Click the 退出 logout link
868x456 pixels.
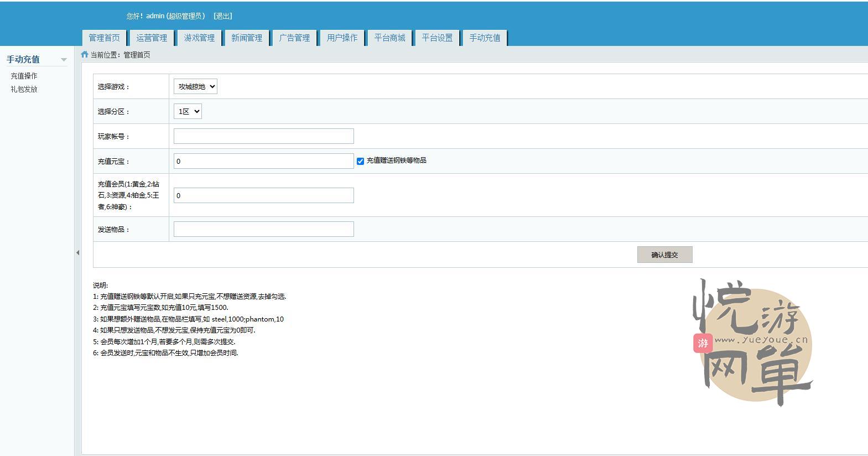tap(223, 16)
